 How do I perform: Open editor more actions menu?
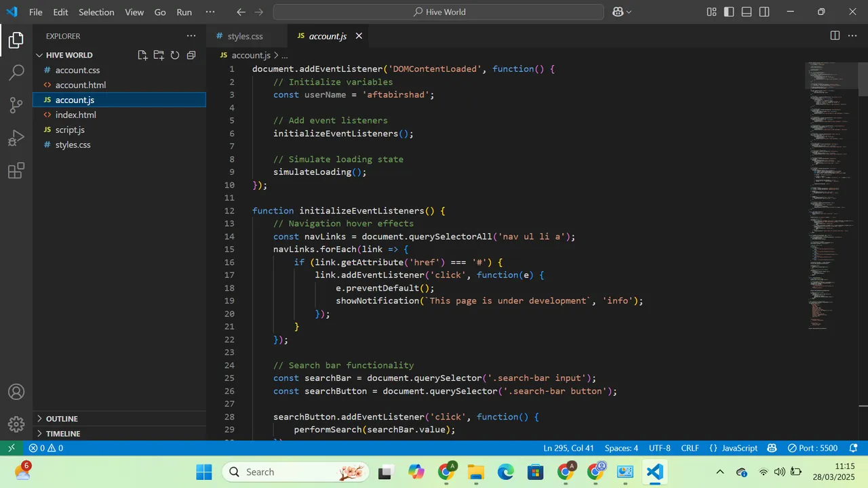[x=853, y=36]
